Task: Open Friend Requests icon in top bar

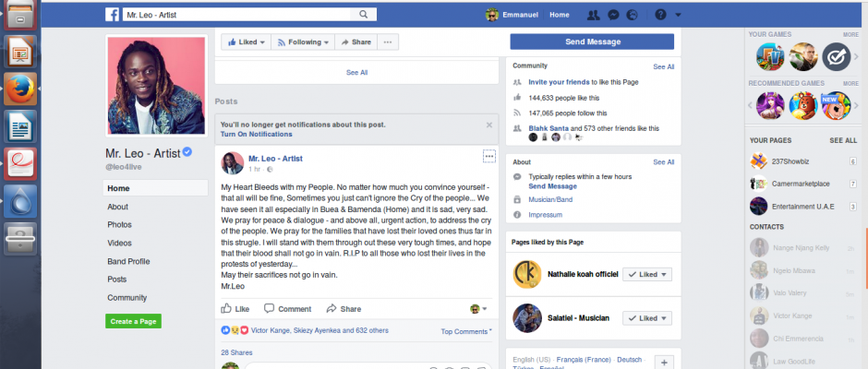Action: 593,16
